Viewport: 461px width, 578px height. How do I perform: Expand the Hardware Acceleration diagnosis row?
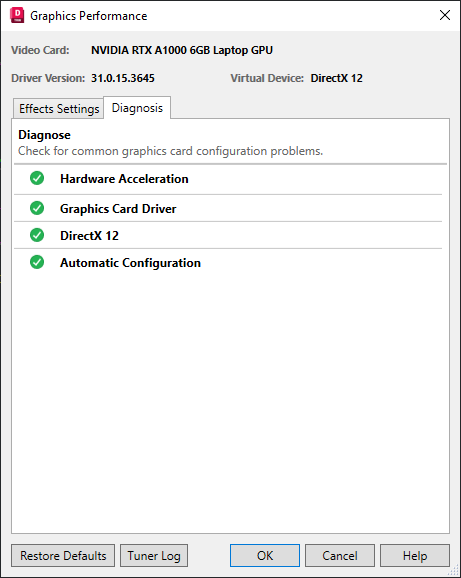click(228, 179)
